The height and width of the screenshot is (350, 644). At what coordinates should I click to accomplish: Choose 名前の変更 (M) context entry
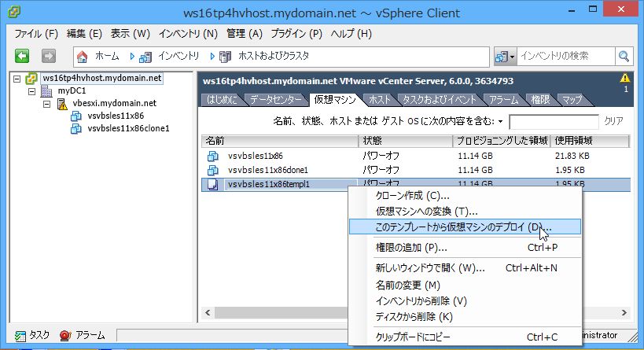[x=465, y=285]
